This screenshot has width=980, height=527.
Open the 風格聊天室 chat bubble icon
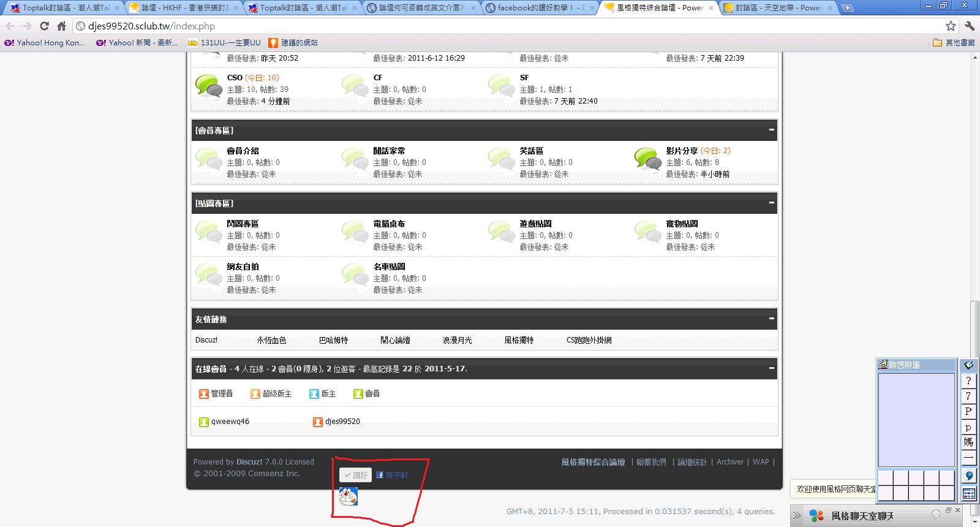click(935, 514)
